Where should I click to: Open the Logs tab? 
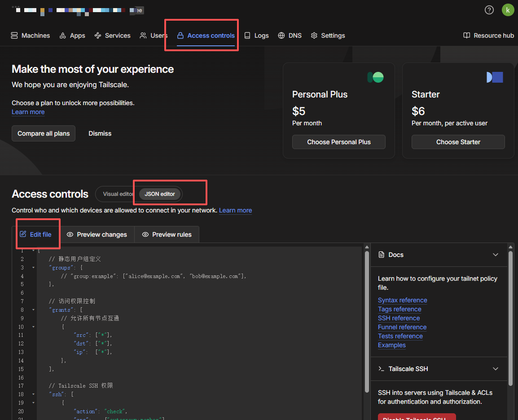click(256, 35)
